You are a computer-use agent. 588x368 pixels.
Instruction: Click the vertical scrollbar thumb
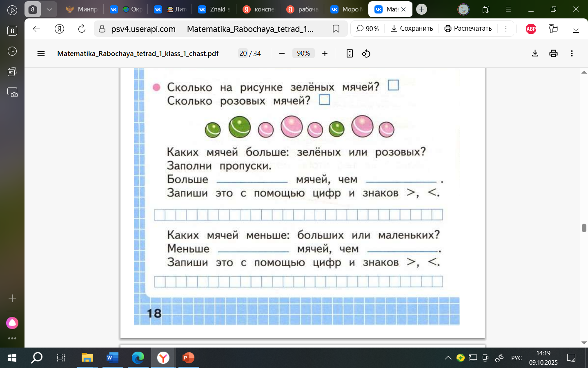pos(584,228)
